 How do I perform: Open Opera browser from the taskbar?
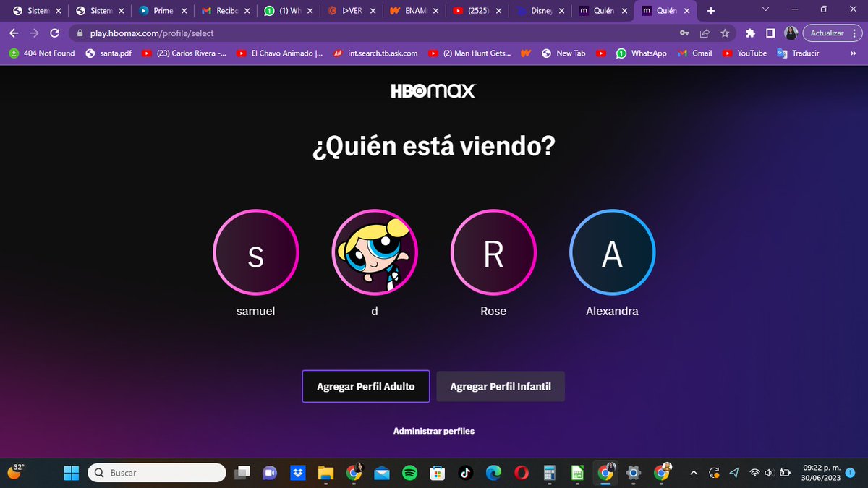tap(521, 472)
